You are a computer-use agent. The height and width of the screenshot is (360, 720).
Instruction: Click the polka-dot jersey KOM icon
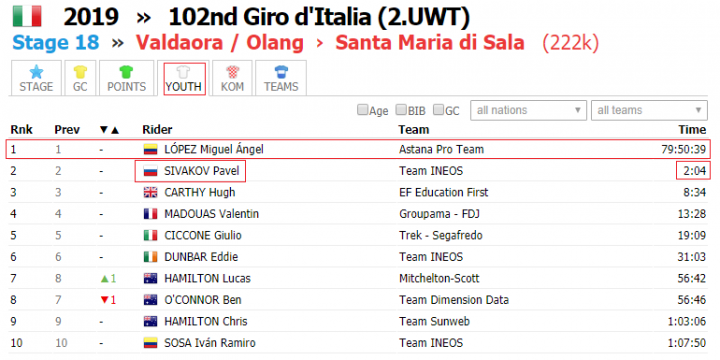[232, 72]
